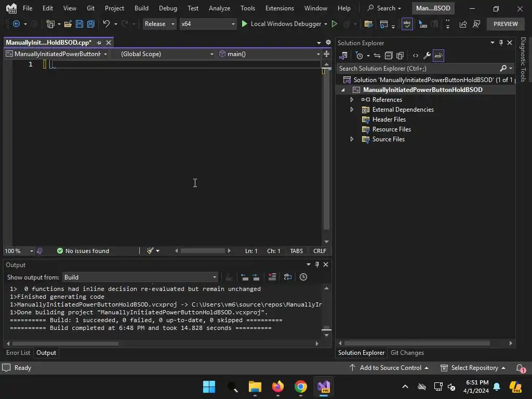
Task: Open the Build menu
Action: (x=141, y=8)
